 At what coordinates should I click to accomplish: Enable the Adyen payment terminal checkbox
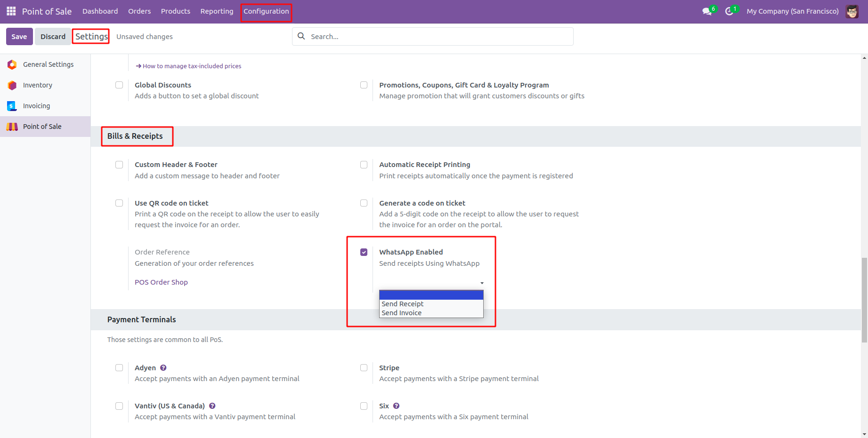pyautogui.click(x=119, y=368)
